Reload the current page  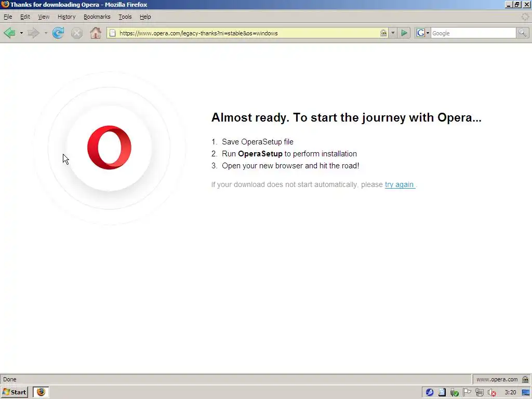(x=58, y=33)
